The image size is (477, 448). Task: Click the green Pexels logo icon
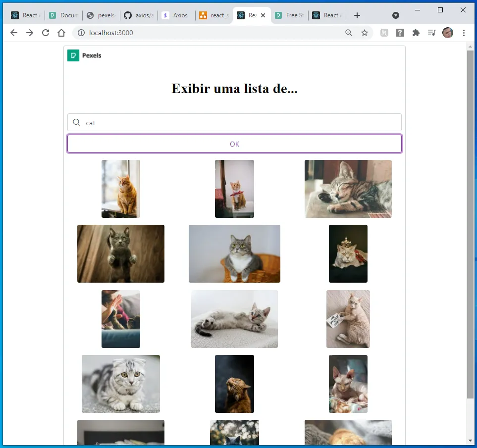click(73, 55)
